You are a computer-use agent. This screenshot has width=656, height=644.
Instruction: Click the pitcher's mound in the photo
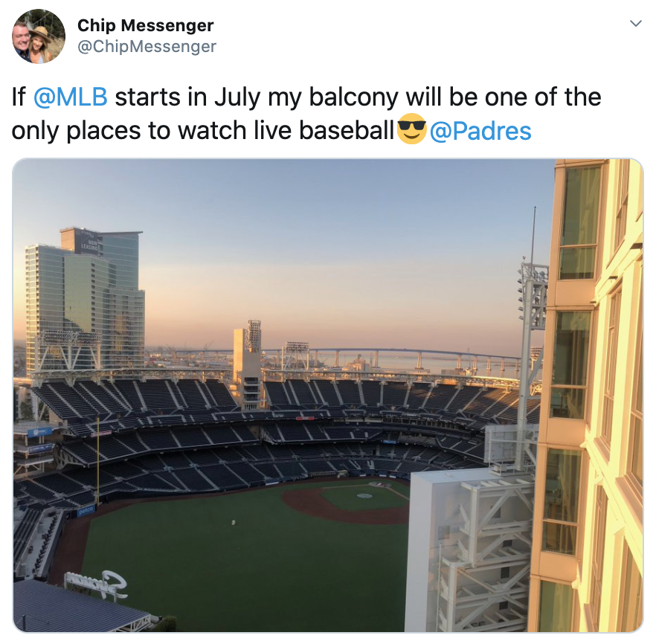pyautogui.click(x=364, y=495)
